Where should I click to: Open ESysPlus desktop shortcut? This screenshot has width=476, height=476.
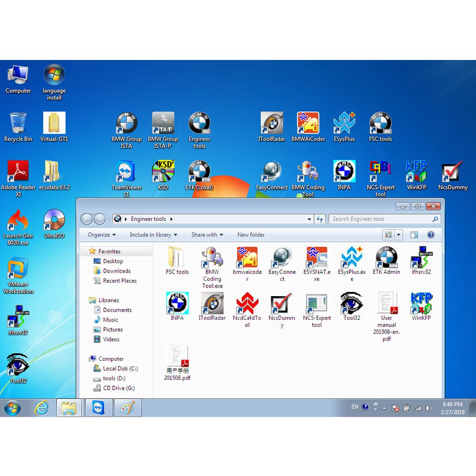pos(344,127)
